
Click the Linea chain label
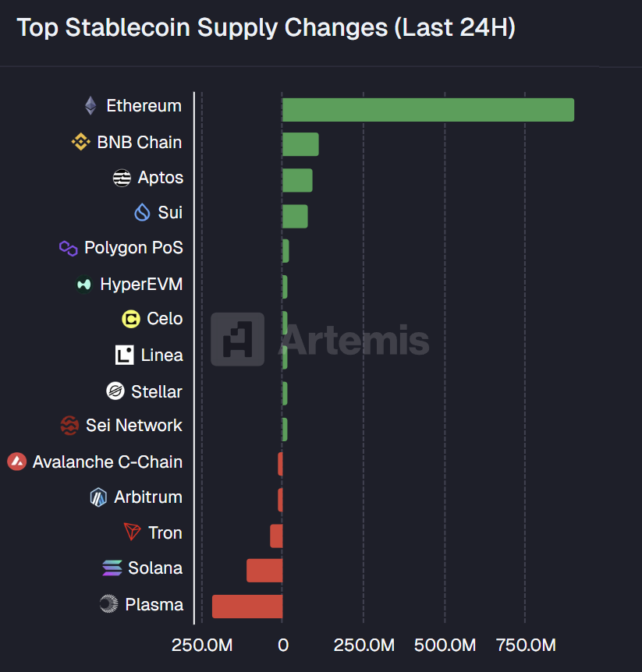161,355
